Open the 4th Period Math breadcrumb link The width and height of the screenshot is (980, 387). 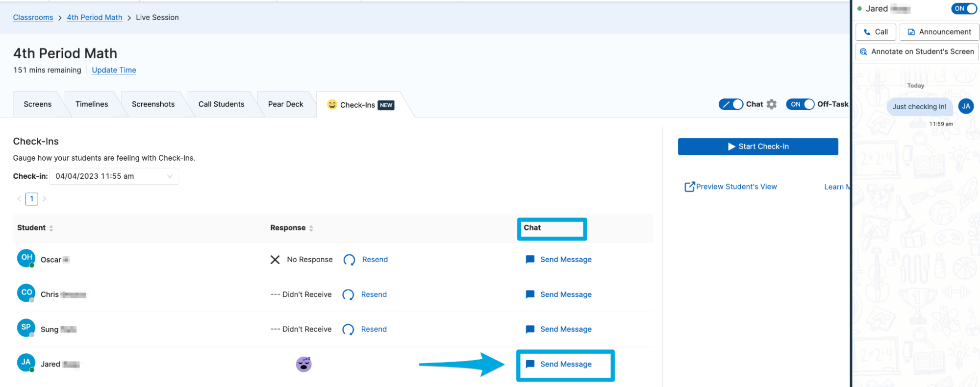95,18
